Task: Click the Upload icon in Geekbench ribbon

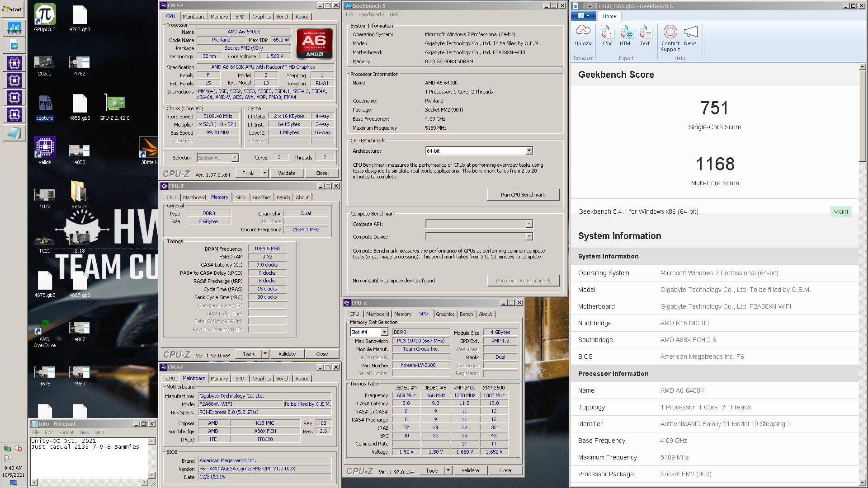Action: [x=583, y=36]
